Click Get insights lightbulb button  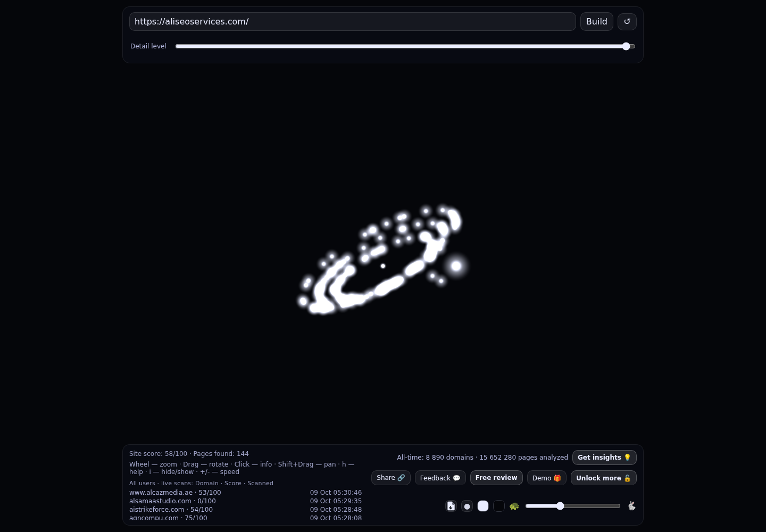[604, 458]
